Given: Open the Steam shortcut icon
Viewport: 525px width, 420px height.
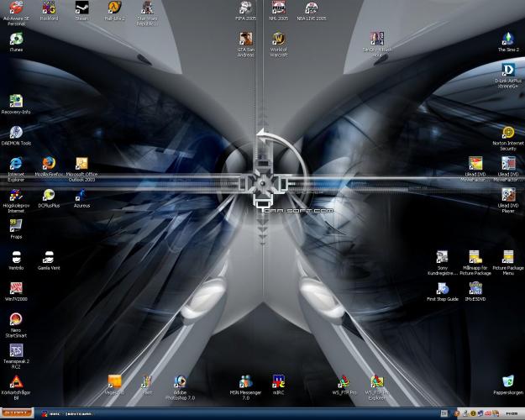Looking at the screenshot, I should tap(81, 8).
